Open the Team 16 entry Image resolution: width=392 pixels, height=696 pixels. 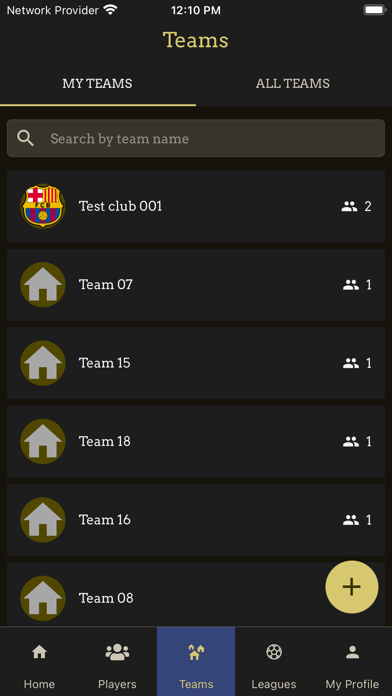pos(196,520)
